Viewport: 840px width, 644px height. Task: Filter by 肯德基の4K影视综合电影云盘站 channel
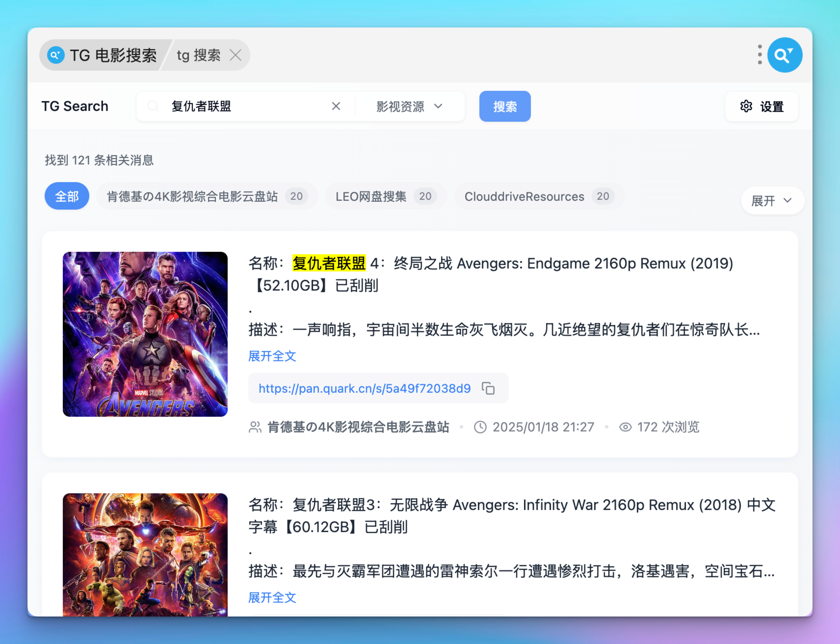point(207,196)
